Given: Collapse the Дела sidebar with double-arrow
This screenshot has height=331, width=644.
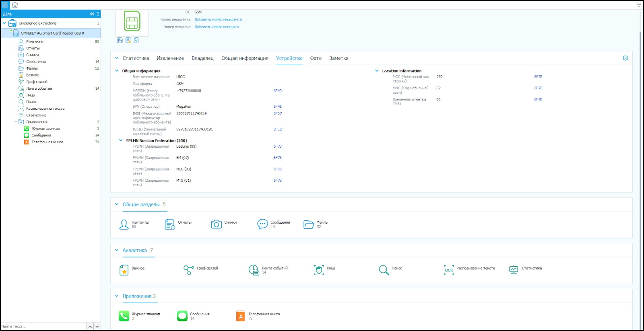Looking at the screenshot, I should tap(92, 14).
